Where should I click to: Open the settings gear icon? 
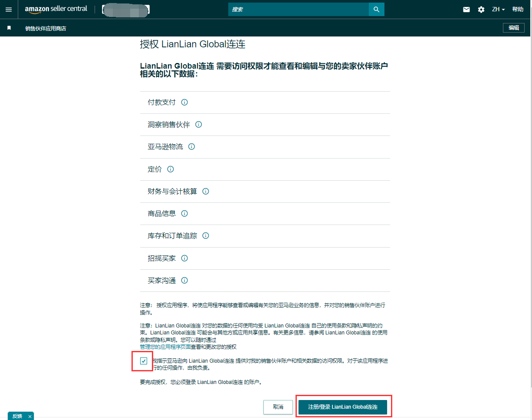click(481, 10)
